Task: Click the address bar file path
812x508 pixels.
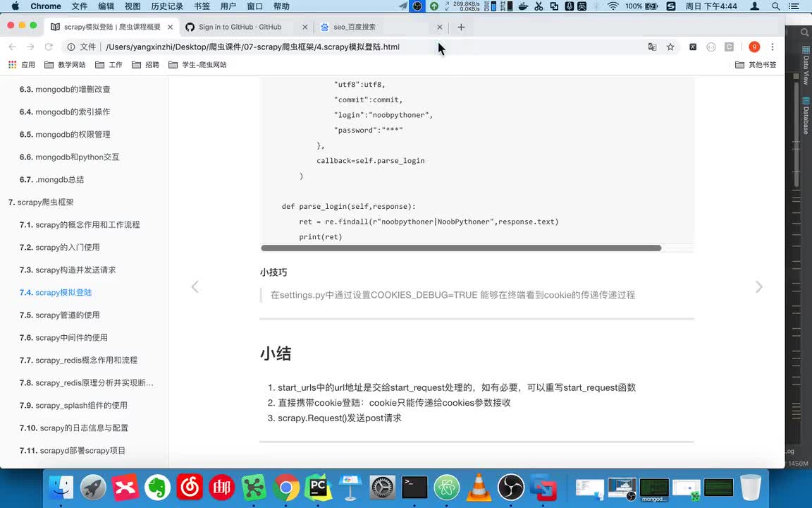Action: tap(253, 47)
